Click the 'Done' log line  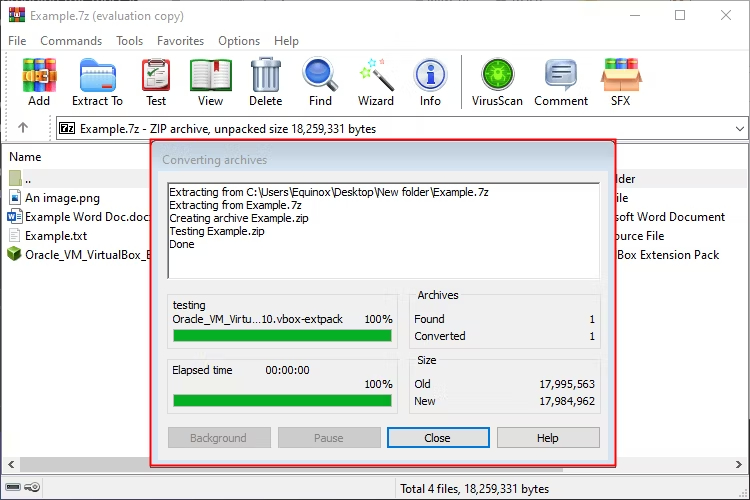coord(182,244)
